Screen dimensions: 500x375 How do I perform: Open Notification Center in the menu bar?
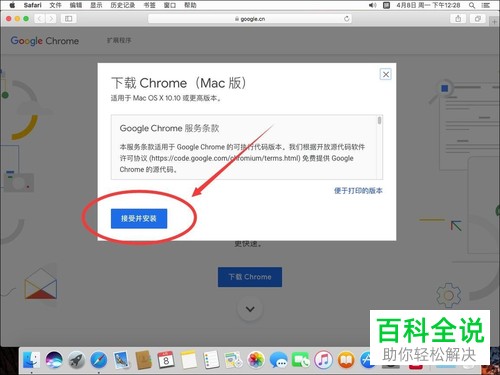tap(486, 5)
